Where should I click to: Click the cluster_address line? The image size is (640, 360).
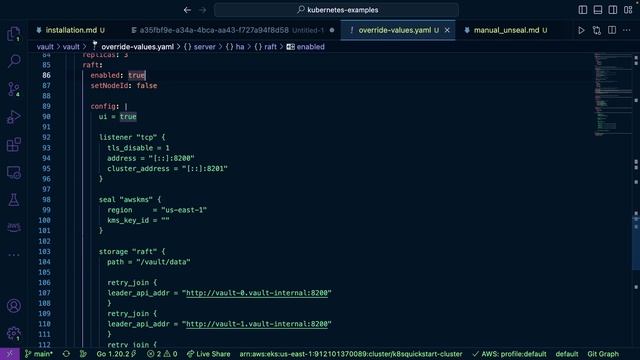coord(167,169)
